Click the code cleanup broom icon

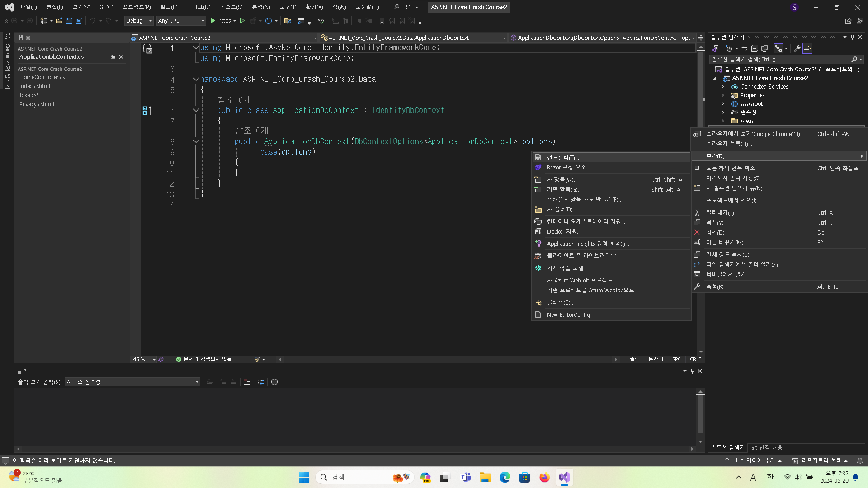(x=258, y=359)
